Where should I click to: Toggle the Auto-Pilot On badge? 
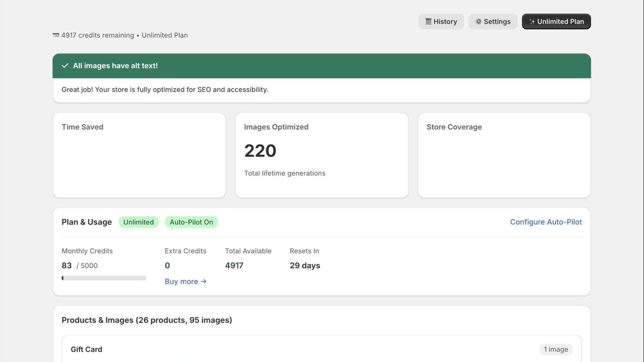tap(191, 222)
